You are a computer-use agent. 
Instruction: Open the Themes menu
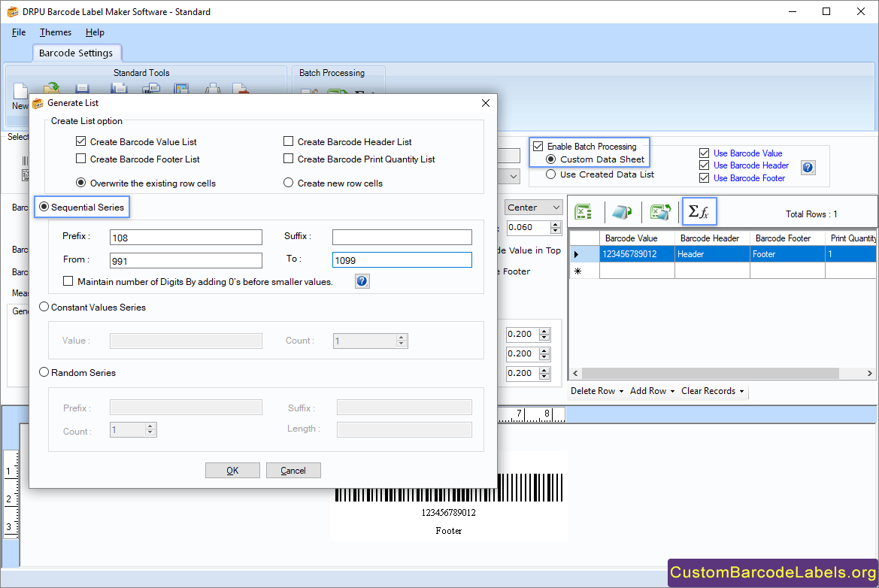(x=56, y=32)
